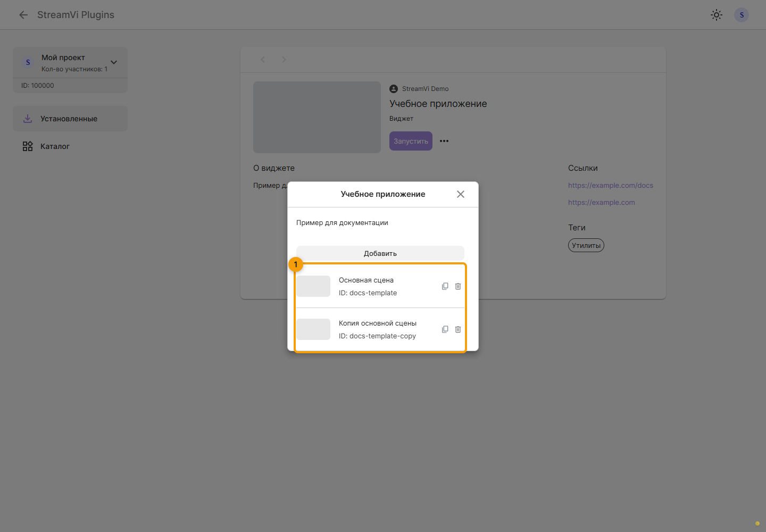Go back using the header arrow
The height and width of the screenshot is (532, 766).
pyautogui.click(x=23, y=15)
